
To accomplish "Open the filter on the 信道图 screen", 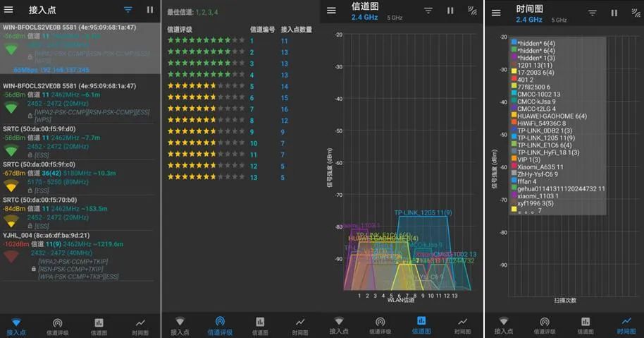I will point(428,11).
